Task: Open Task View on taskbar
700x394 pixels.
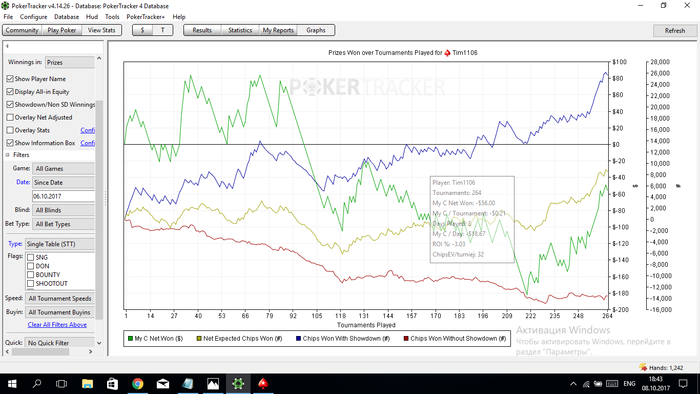Action: (62, 384)
